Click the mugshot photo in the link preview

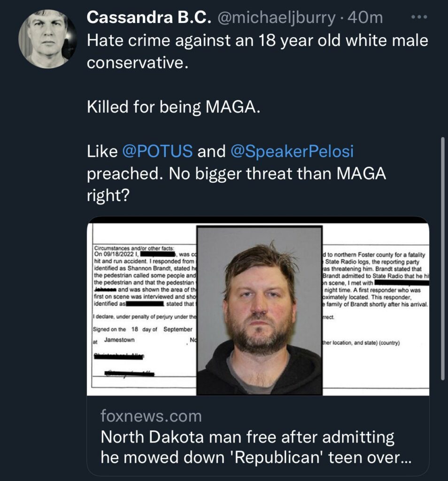pos(259,310)
